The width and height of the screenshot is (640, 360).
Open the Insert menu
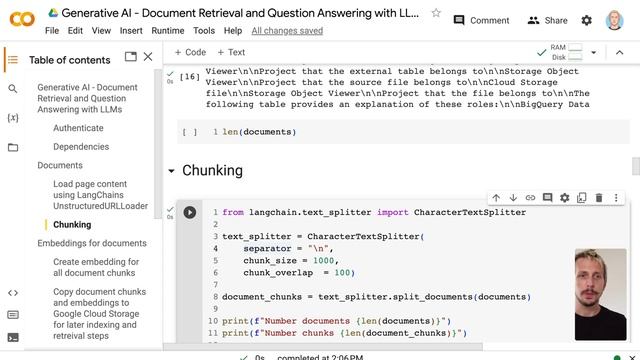click(x=131, y=31)
